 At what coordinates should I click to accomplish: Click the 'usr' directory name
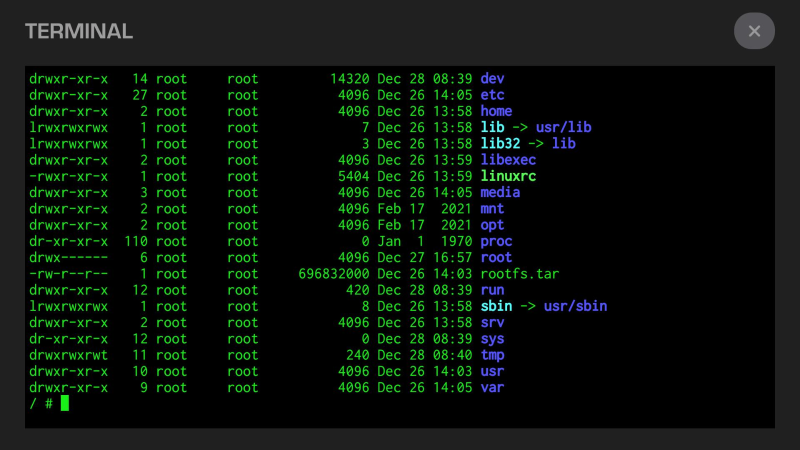tap(492, 371)
